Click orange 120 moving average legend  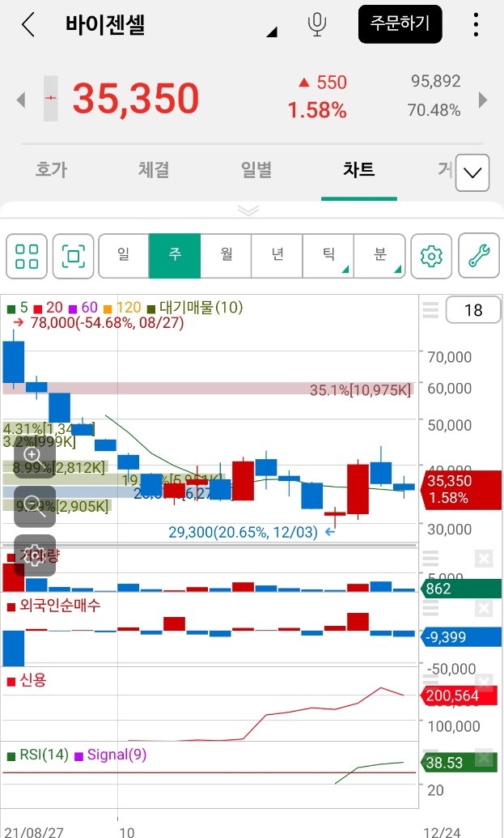(x=122, y=308)
